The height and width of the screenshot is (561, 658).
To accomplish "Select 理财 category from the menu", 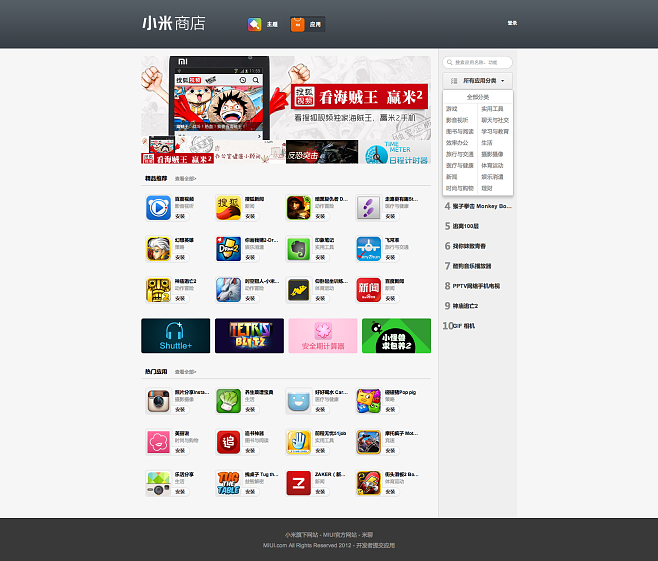I will (487, 188).
